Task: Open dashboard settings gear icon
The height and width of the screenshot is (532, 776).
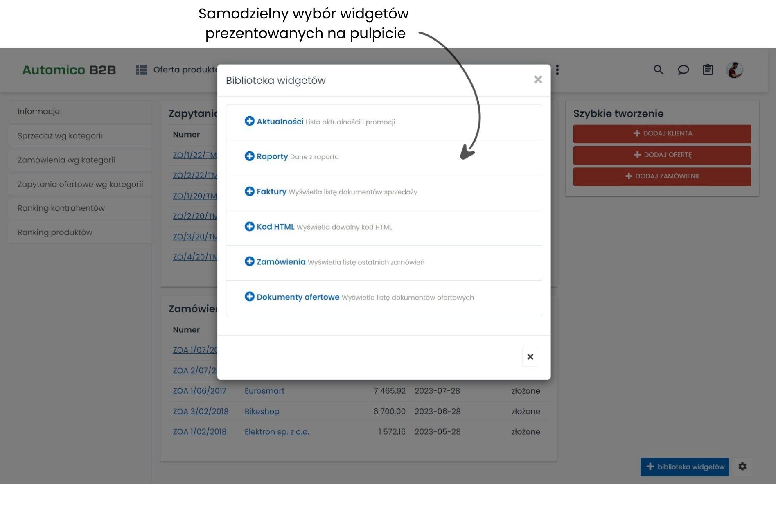Action: pyautogui.click(x=742, y=467)
